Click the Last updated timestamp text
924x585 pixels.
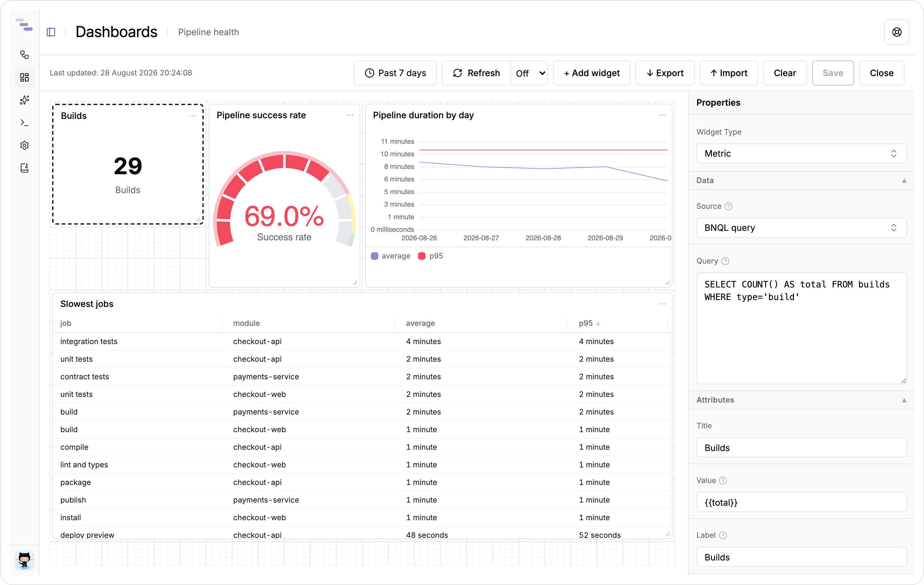(121, 73)
